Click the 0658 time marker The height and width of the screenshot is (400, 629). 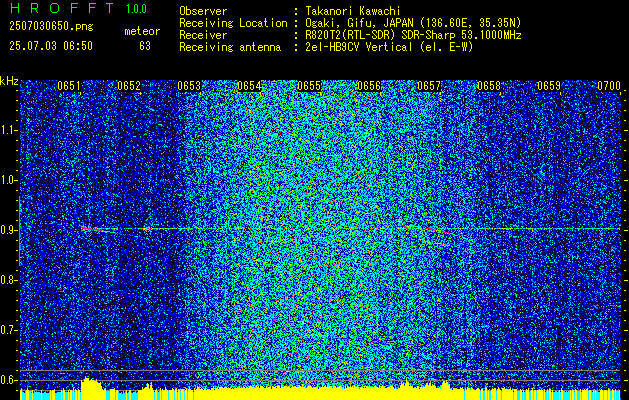coord(489,86)
